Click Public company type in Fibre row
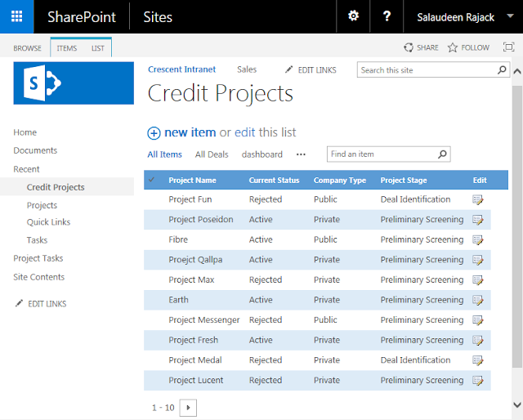The height and width of the screenshot is (420, 523). point(325,239)
